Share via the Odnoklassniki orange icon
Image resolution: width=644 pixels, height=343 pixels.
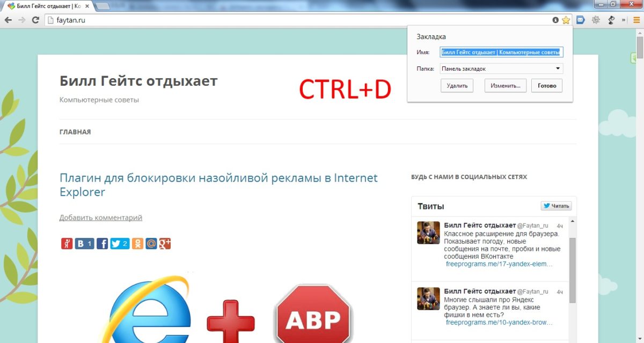138,244
